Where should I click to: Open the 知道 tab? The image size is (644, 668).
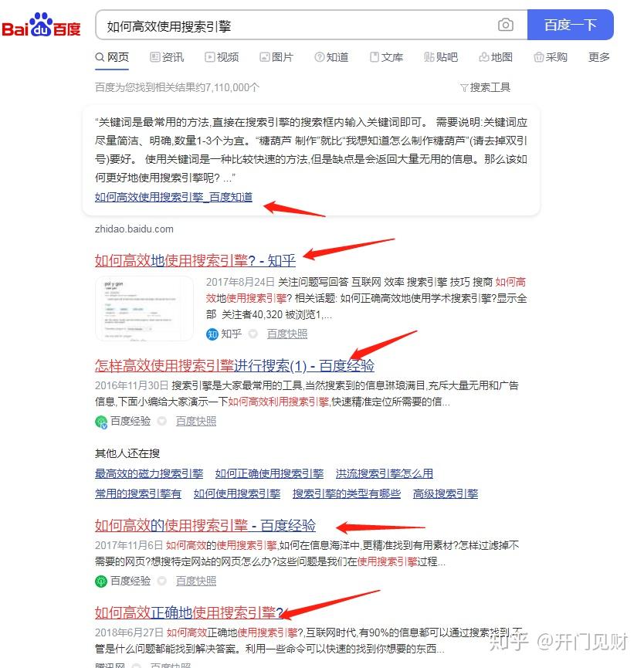click(331, 57)
